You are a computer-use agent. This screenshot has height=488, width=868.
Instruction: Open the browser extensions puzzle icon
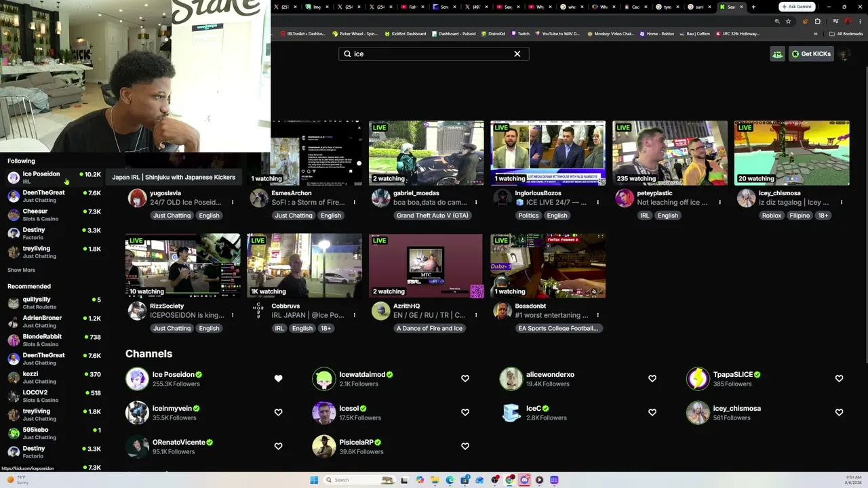click(x=817, y=21)
